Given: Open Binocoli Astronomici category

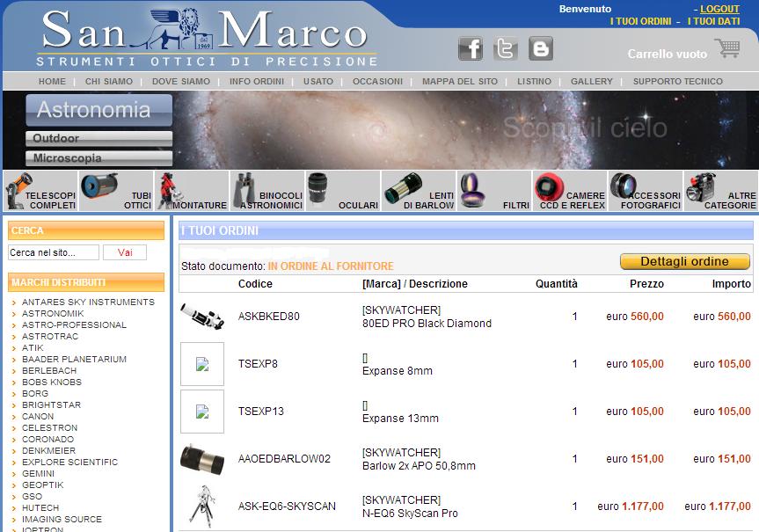Looking at the screenshot, I should pyautogui.click(x=267, y=191).
